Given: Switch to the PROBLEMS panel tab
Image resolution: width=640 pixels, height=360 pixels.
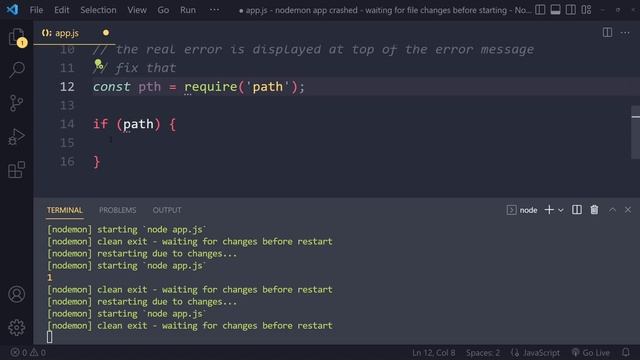Looking at the screenshot, I should point(117,210).
